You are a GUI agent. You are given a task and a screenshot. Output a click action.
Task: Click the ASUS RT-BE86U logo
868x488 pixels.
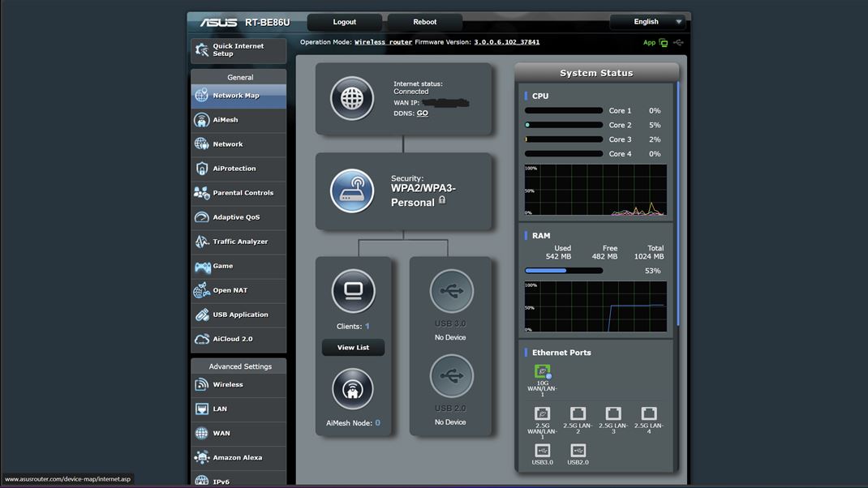coord(245,22)
